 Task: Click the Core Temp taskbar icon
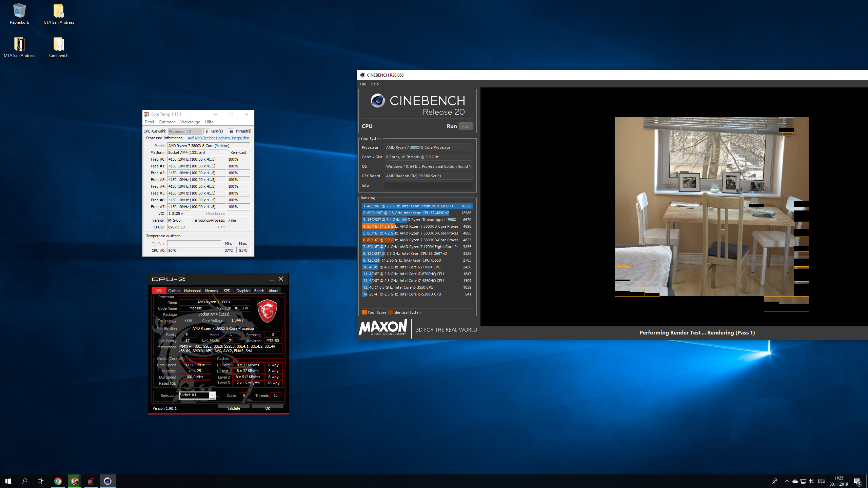pyautogui.click(x=75, y=481)
